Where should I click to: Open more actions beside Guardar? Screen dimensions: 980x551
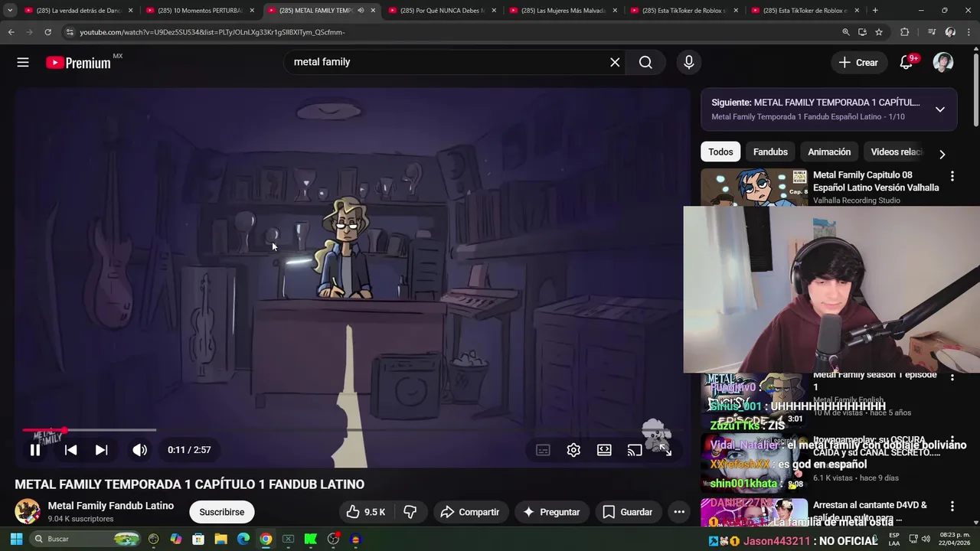[679, 512]
